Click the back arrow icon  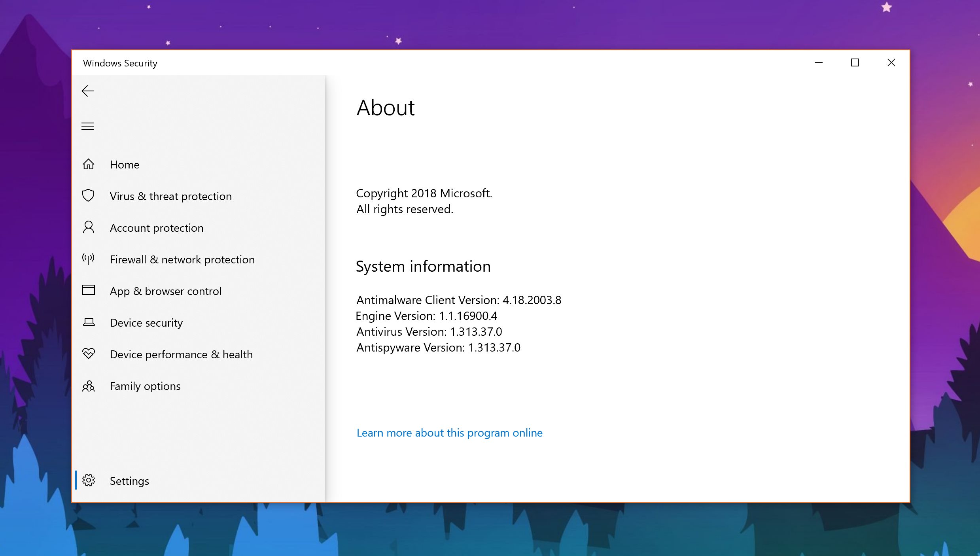click(x=88, y=91)
